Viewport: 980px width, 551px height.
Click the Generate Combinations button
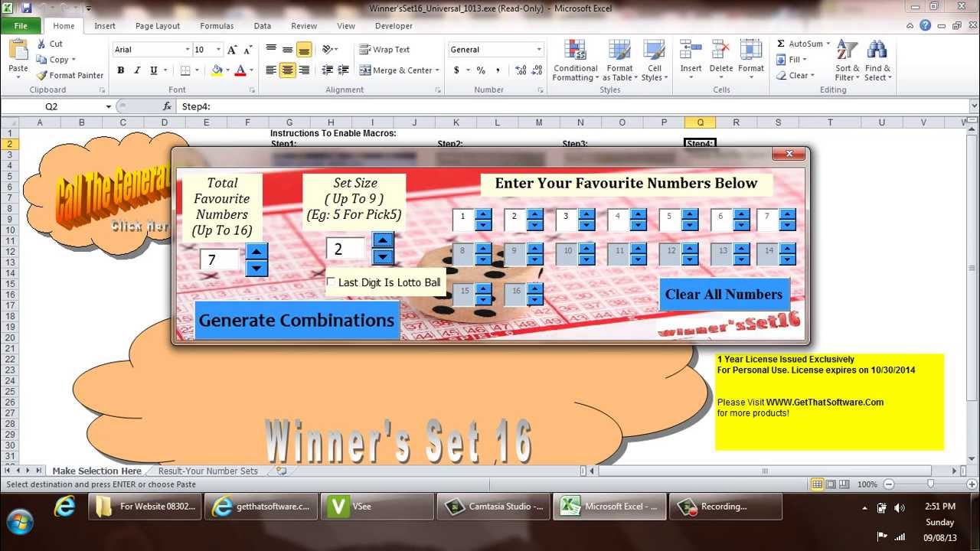point(297,320)
